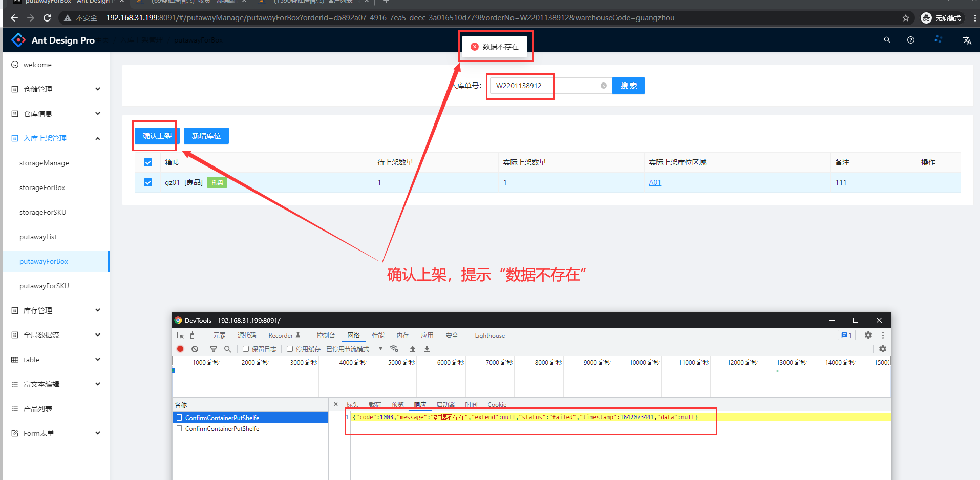The image size is (980, 480).
Task: Collapse the 入库上架管理 sidebar menu
Action: [x=56, y=138]
